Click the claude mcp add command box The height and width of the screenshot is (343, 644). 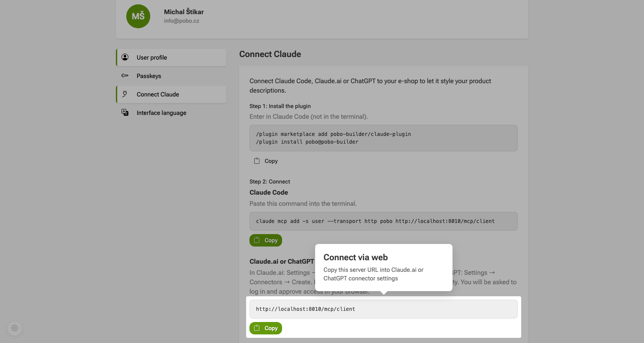pyautogui.click(x=383, y=221)
